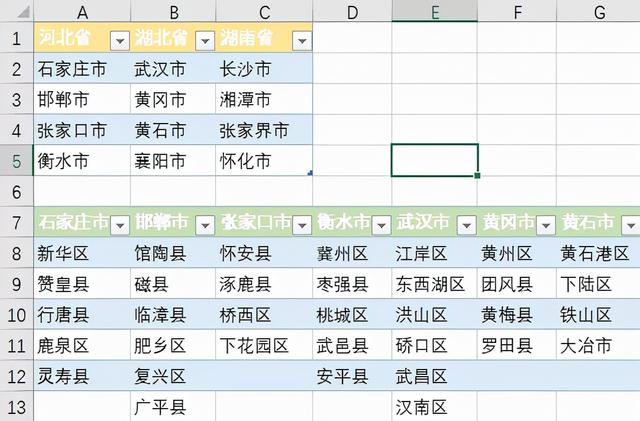Select cell containing 铁山区
This screenshot has height=421, width=640.
(x=598, y=314)
